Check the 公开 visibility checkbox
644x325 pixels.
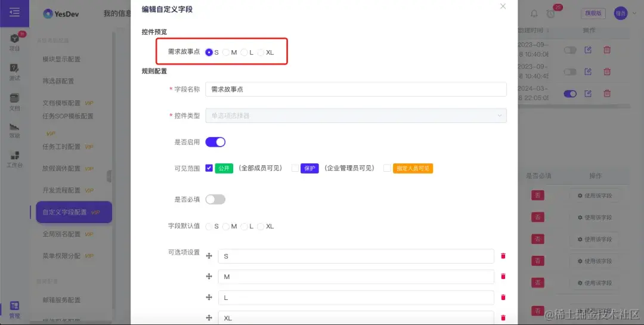209,168
